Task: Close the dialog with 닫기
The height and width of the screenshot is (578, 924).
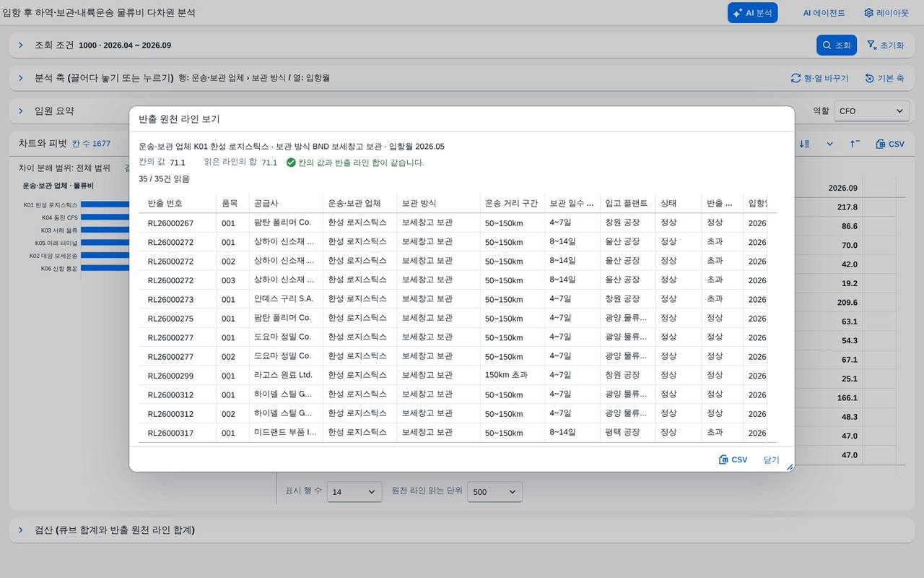Action: pos(771,460)
